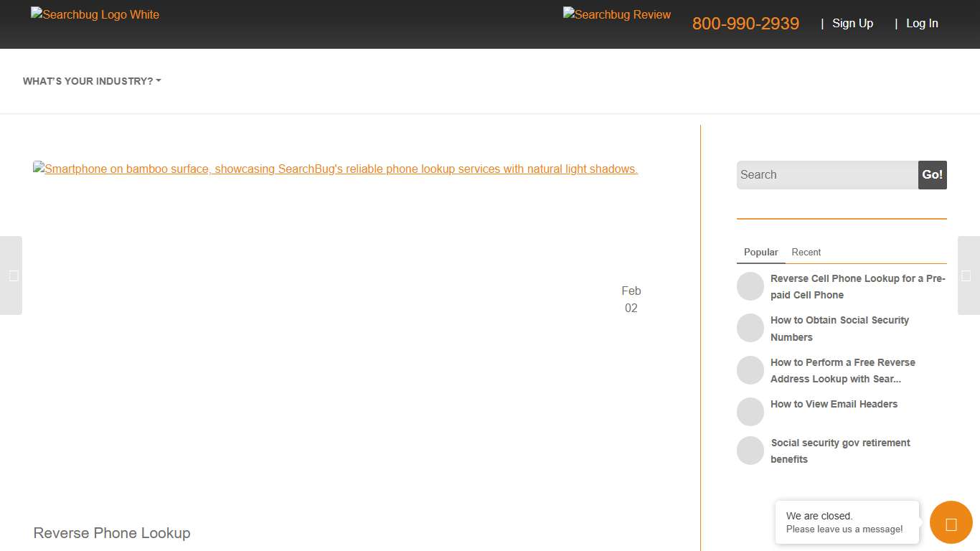The image size is (980, 551).
Task: Expand the WHAT'S YOUR INDUSTRY? dropdown
Action: coord(91,80)
